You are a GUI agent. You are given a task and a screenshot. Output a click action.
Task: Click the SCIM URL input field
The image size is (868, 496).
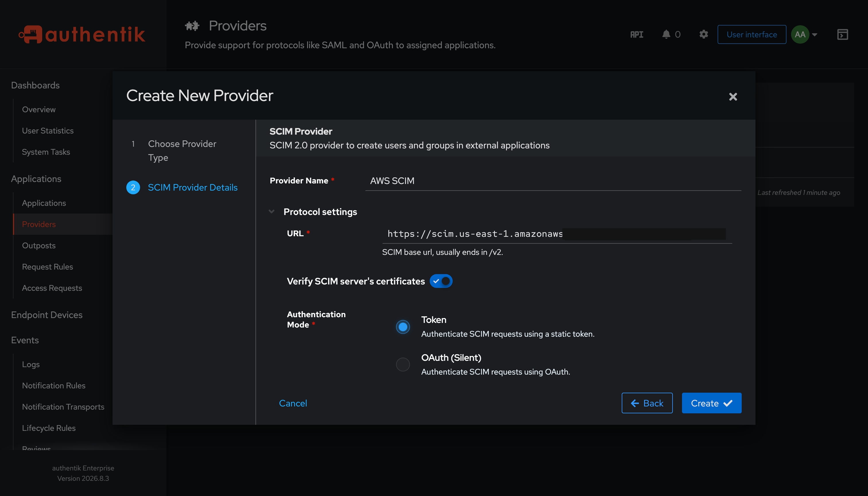coord(557,234)
